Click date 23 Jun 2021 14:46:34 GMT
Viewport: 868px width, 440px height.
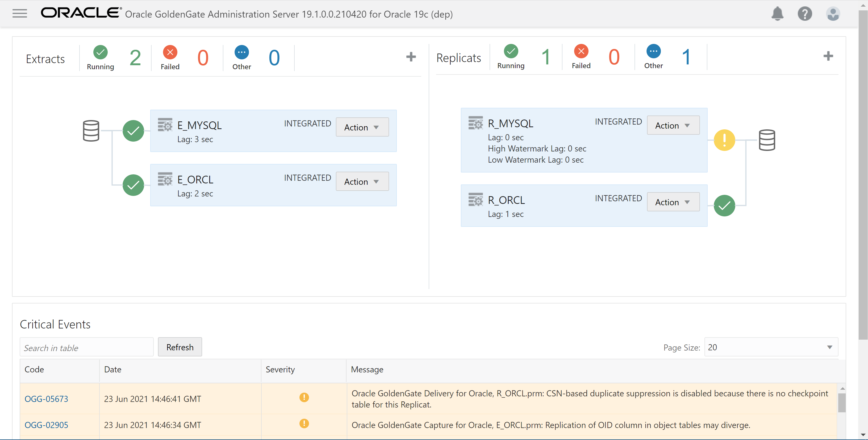(x=152, y=425)
